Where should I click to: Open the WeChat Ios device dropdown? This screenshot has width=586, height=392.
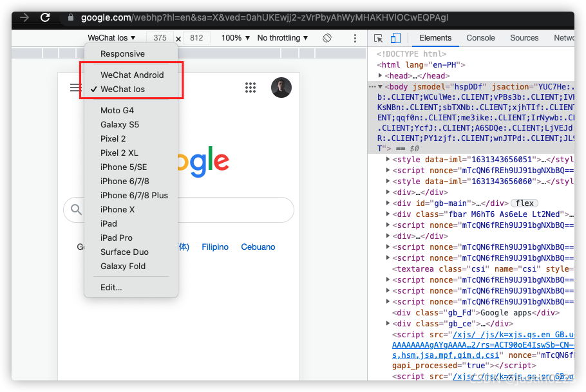click(111, 38)
